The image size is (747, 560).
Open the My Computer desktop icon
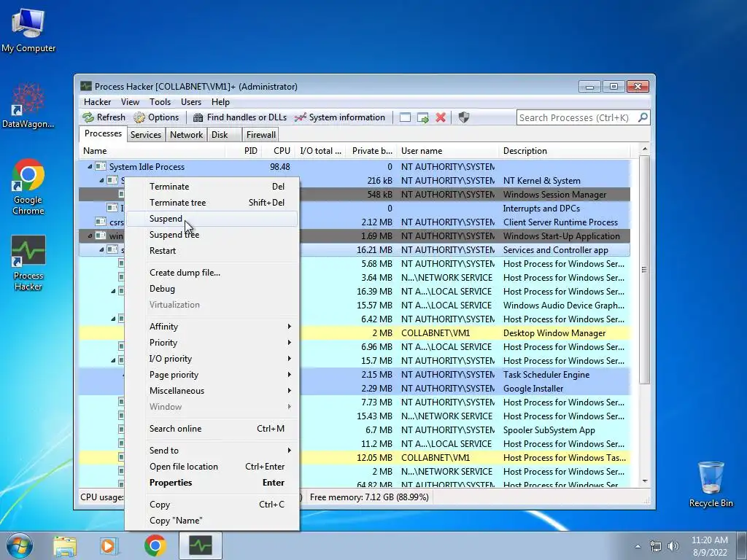pos(28,31)
